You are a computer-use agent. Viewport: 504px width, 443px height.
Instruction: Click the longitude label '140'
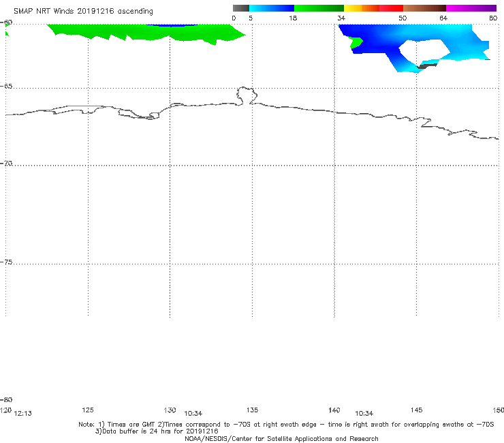tap(334, 410)
